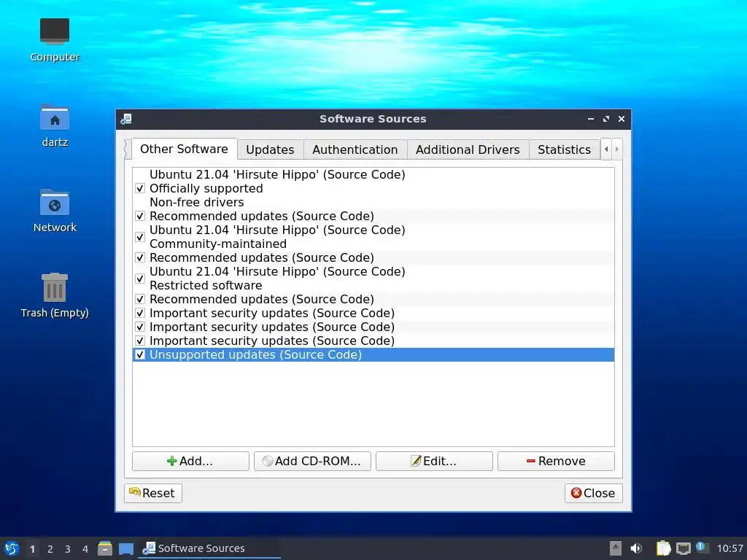Click the Software Sources title bar icon
Viewport: 747px width, 560px height.
point(126,119)
